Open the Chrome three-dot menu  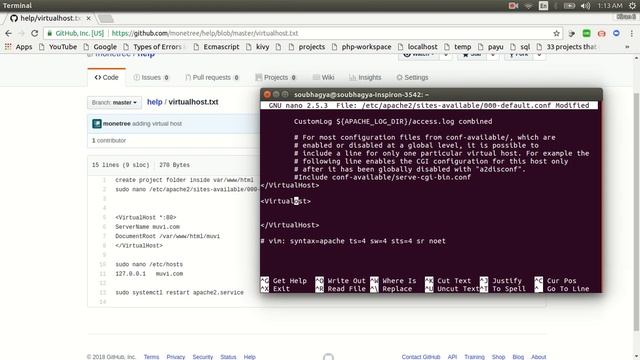pyautogui.click(x=632, y=33)
